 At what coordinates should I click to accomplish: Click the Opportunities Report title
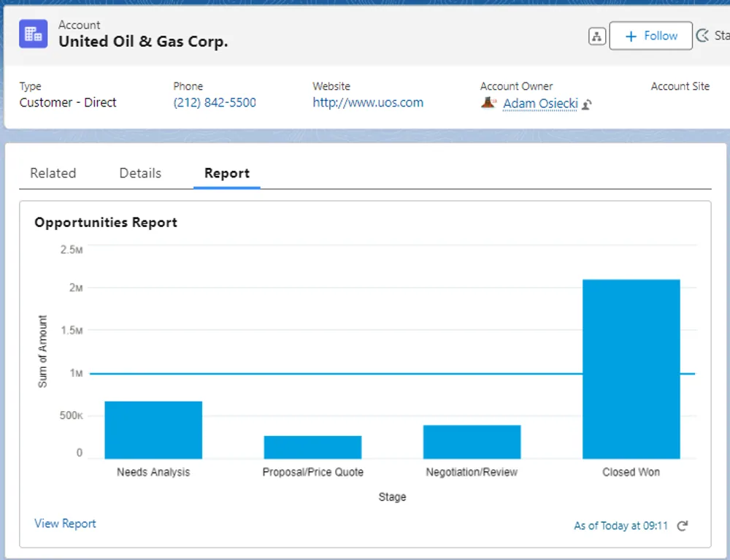point(106,223)
